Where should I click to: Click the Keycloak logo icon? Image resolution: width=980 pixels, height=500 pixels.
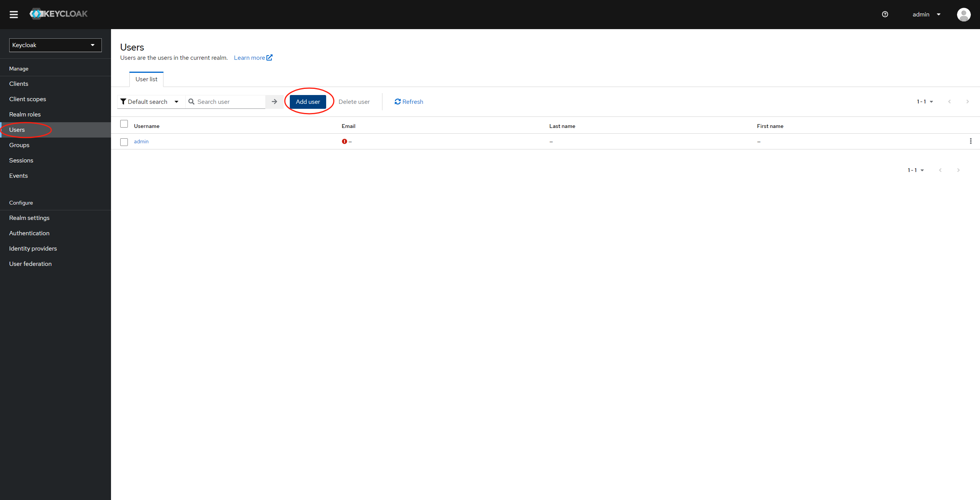coord(36,13)
